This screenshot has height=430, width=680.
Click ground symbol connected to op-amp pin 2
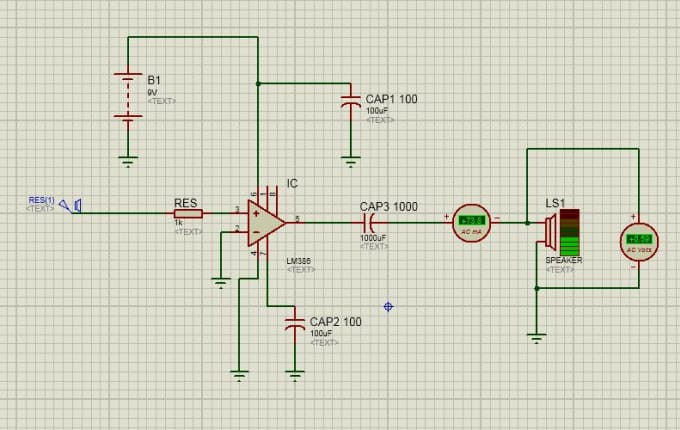coord(221,283)
